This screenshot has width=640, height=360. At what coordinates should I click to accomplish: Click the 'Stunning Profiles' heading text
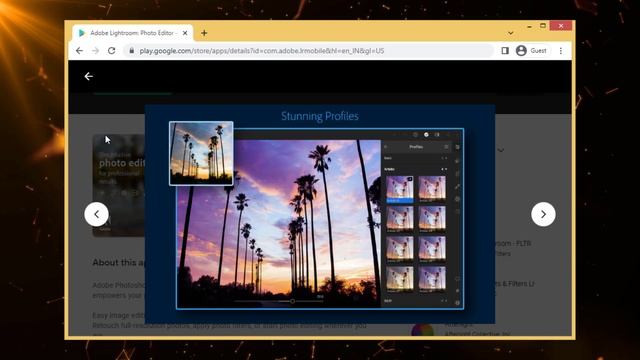pos(320,116)
